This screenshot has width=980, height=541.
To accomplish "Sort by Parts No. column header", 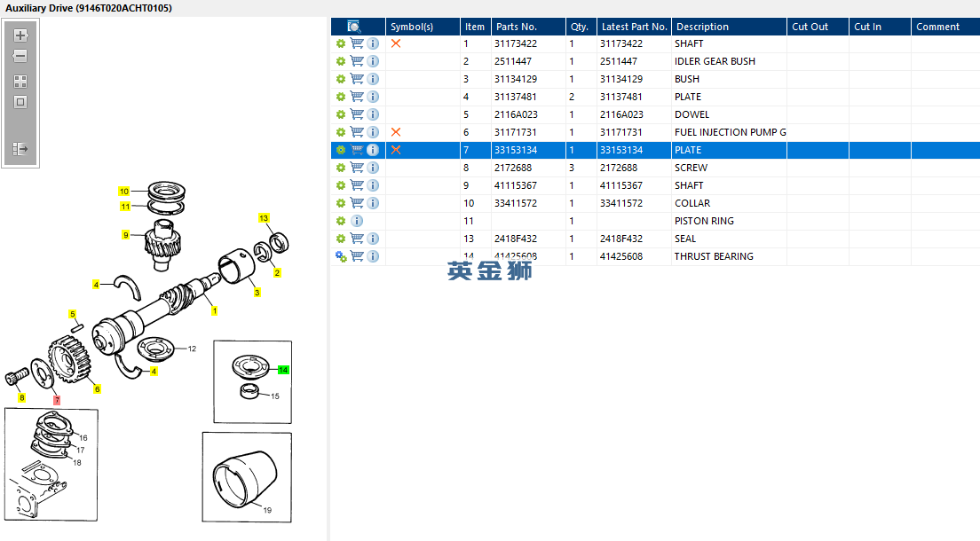I will click(x=528, y=27).
